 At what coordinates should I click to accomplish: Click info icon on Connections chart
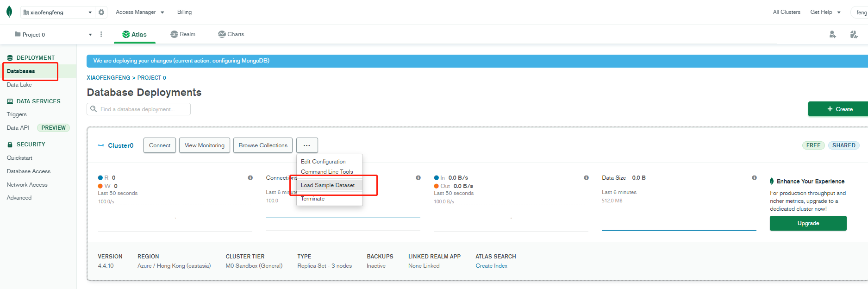pyautogui.click(x=418, y=178)
